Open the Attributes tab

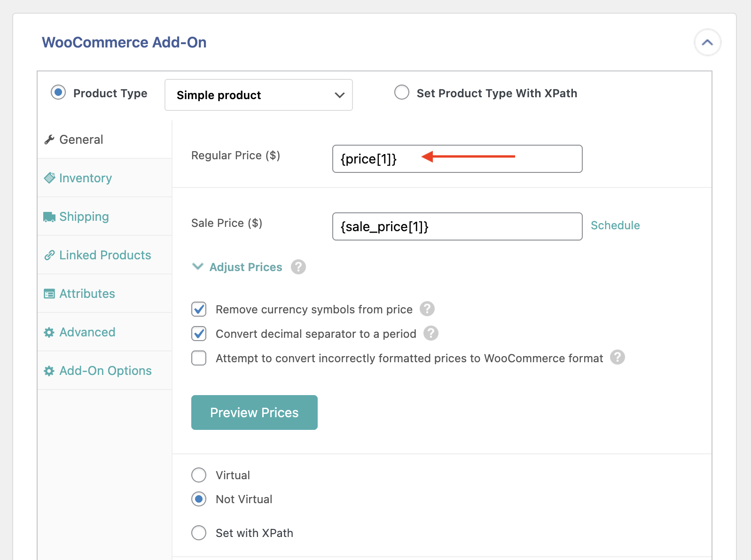coord(87,294)
